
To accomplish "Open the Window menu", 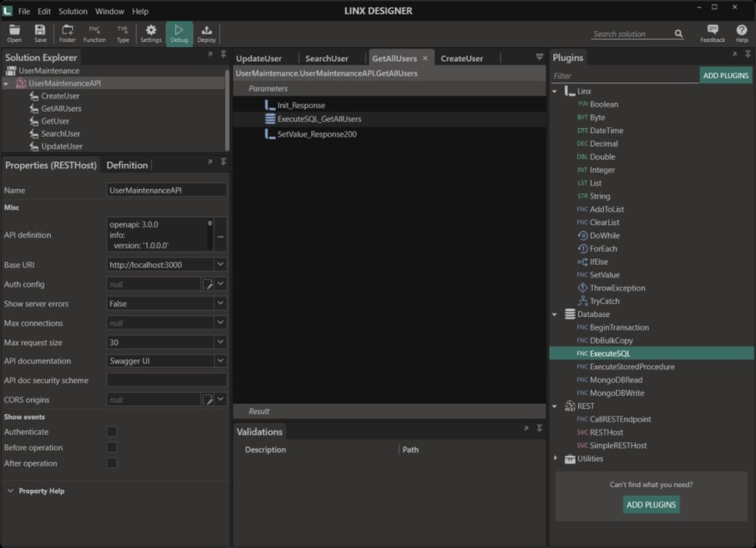I will click(x=109, y=11).
